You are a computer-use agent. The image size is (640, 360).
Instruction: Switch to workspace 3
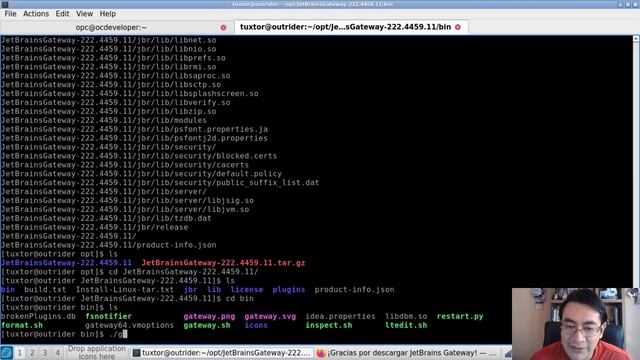click(45, 353)
